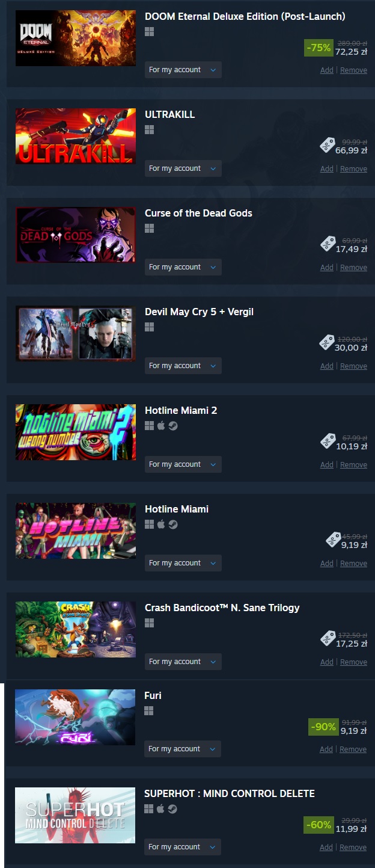
Task: Expand 'For my account' dropdown under ULTRAKILL
Action: (183, 168)
